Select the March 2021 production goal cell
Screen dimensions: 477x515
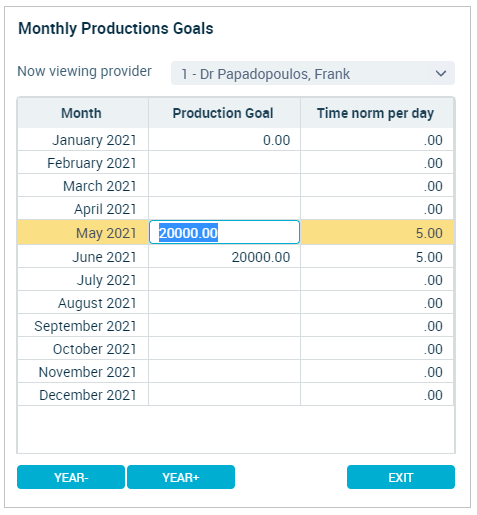[224, 186]
